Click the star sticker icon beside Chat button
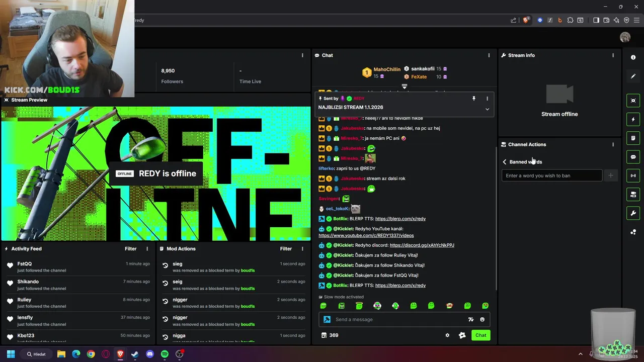Viewport: 644px width, 362px height. coord(462,335)
